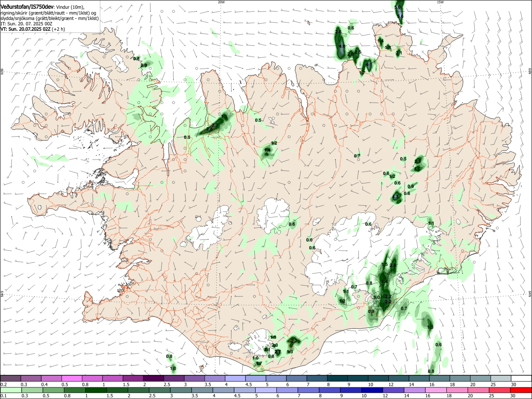Image resolution: width=532 pixels, height=399 pixels.
Task: Click the violet swatch between 14 and 16 in lower scale
Action: [x=414, y=390]
